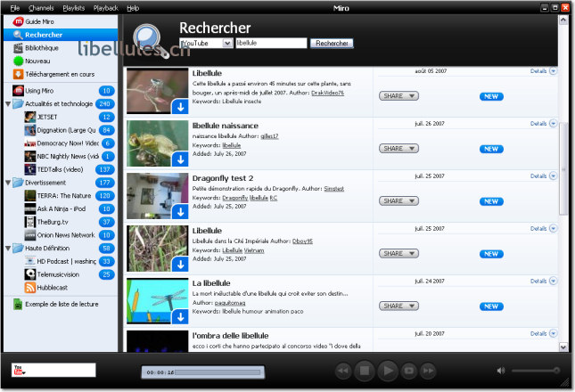Screen dimensions: 575x392
Task: Open SHARE dropdown for first Libellule video
Action: (398, 96)
